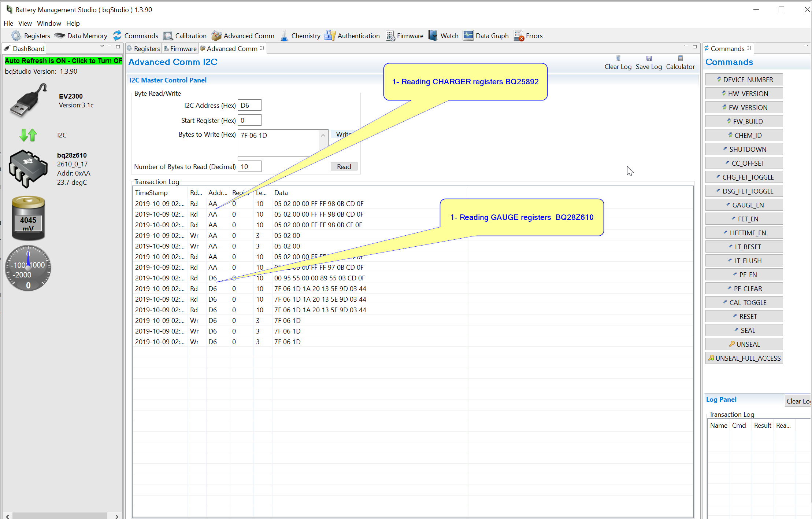Open the Watch tool
Screen dimensions: 812x519
click(x=444, y=36)
